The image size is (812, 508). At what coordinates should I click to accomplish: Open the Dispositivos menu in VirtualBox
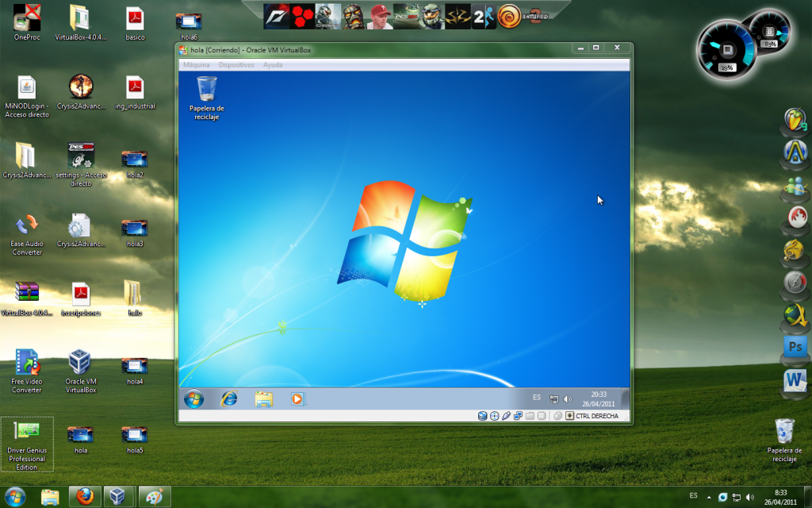coord(236,65)
